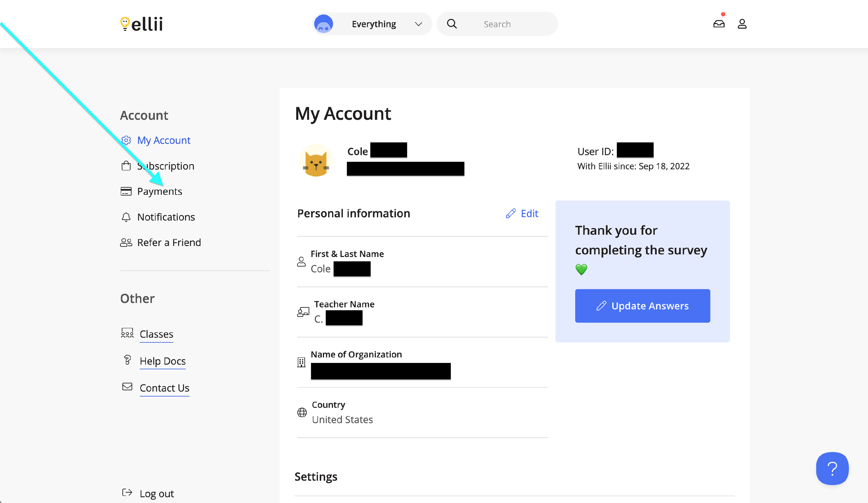Viewport: 868px width, 503px height.
Task: Open the Subscription menu item
Action: click(x=165, y=166)
